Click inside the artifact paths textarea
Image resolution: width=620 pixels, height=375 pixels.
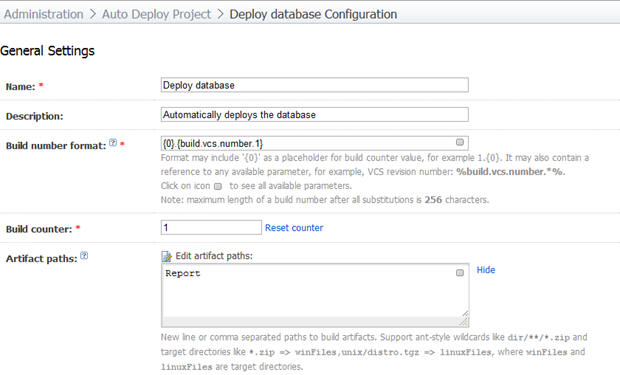tap(315, 295)
